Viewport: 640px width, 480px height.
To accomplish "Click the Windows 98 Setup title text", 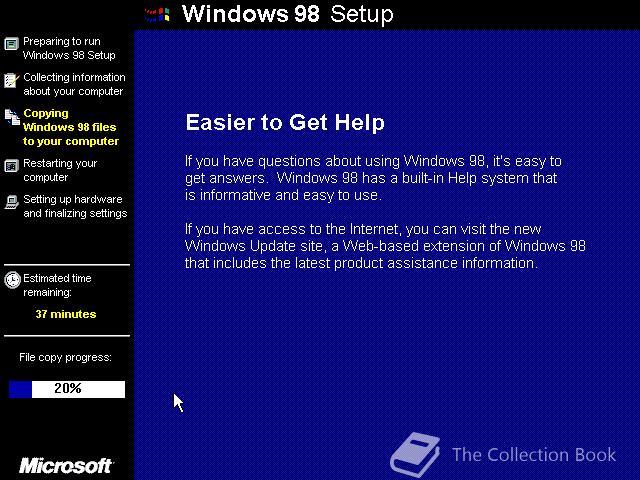I will (288, 14).
